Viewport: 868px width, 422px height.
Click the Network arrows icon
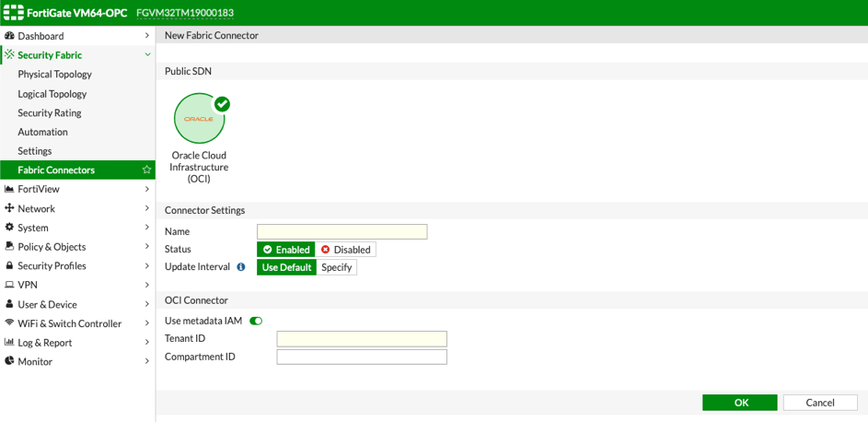point(9,208)
